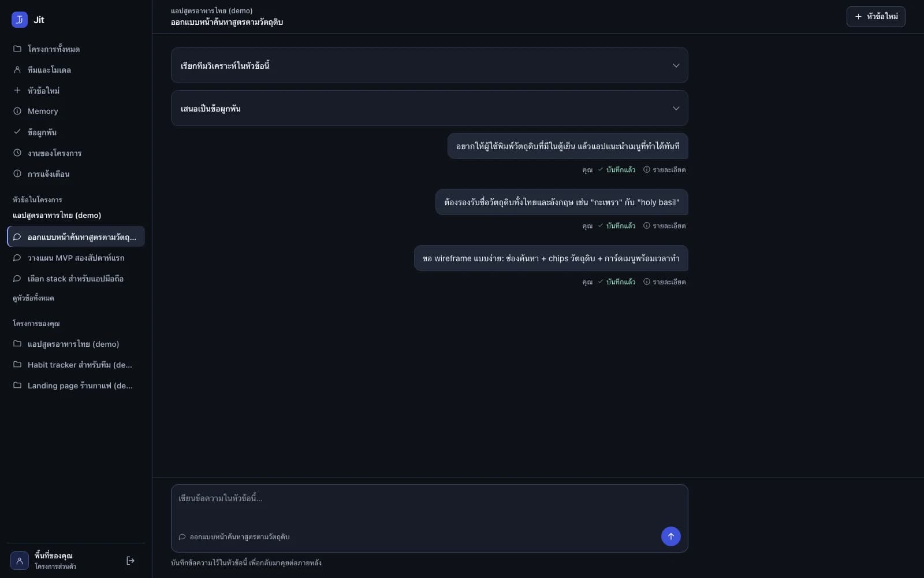Click the message mentioning "holy basil"

tap(562, 202)
